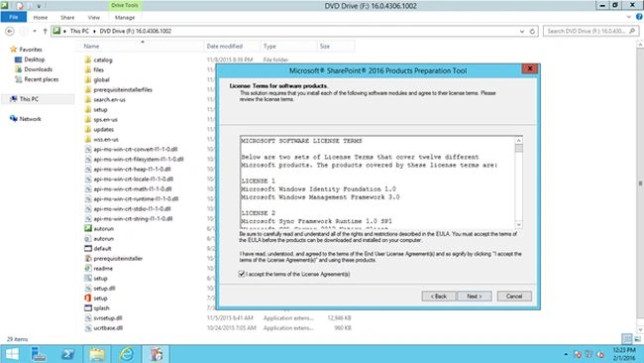Open Desktop in the navigation pane

pyautogui.click(x=34, y=60)
